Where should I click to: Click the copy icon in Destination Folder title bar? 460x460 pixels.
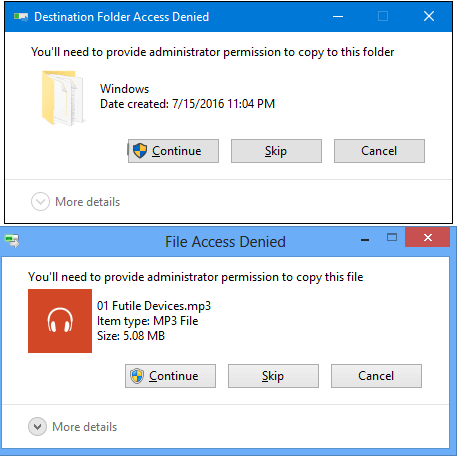[21, 17]
